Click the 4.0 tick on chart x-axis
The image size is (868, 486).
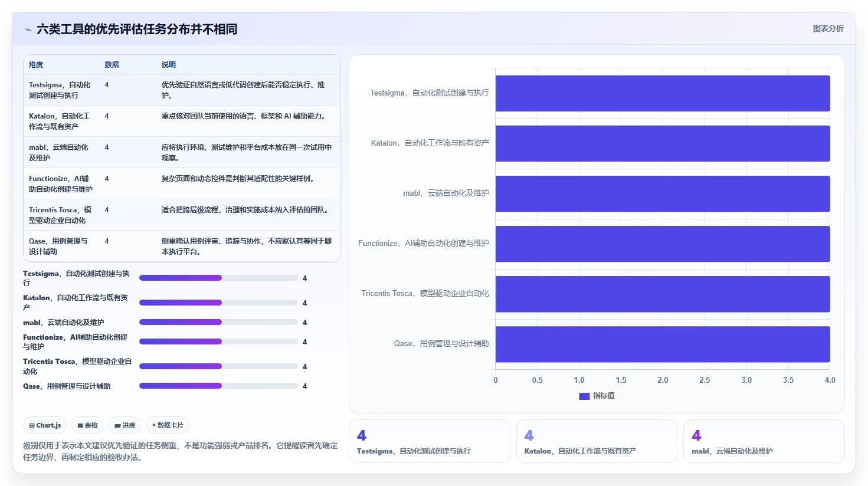click(x=830, y=380)
